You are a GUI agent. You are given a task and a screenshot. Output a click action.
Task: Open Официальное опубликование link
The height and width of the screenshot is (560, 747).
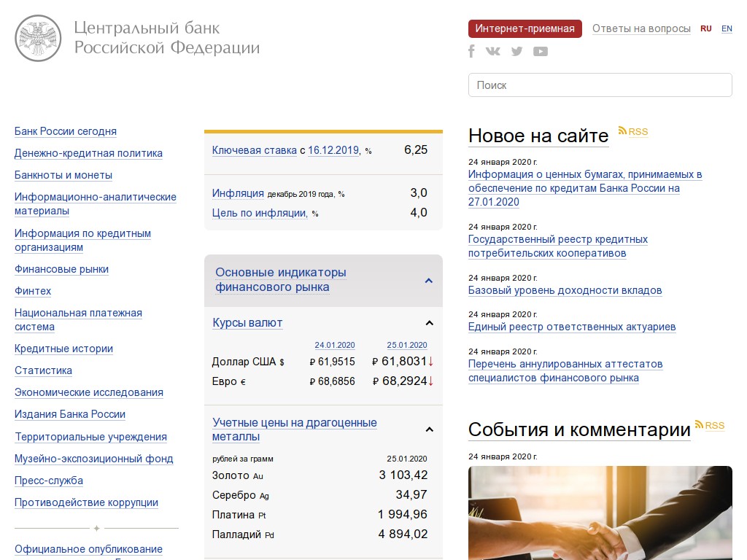coord(88,549)
